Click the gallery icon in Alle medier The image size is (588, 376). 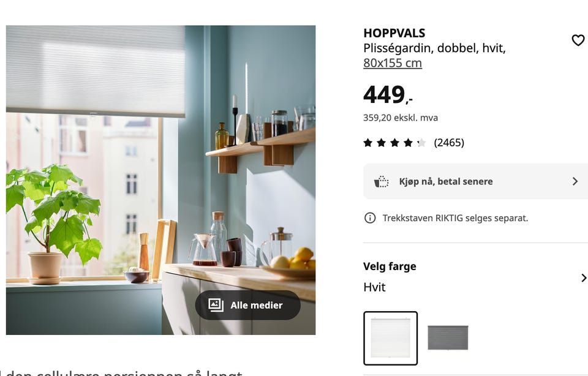[216, 305]
